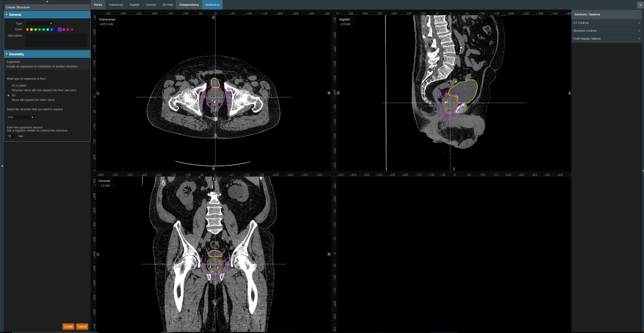Open the Compositions tab
Image resolution: width=644 pixels, height=333 pixels.
pos(189,5)
